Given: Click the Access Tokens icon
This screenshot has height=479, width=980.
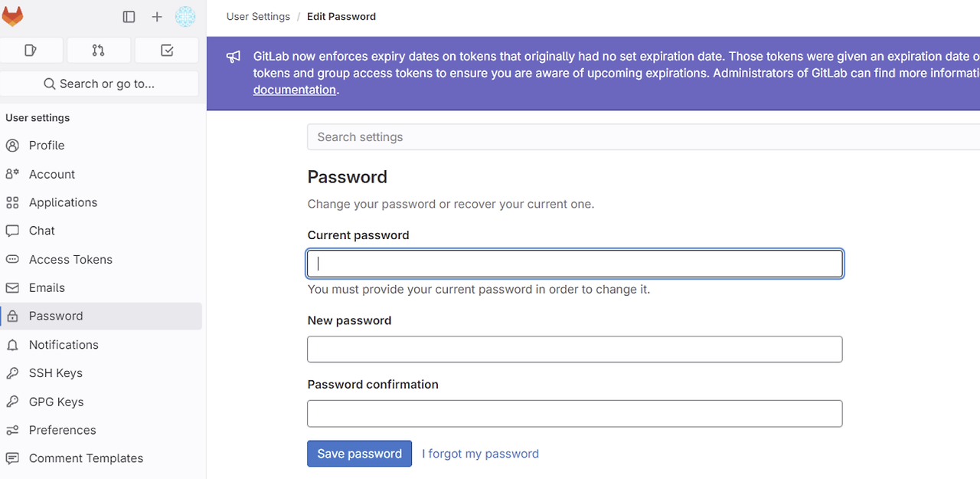Looking at the screenshot, I should [x=12, y=259].
